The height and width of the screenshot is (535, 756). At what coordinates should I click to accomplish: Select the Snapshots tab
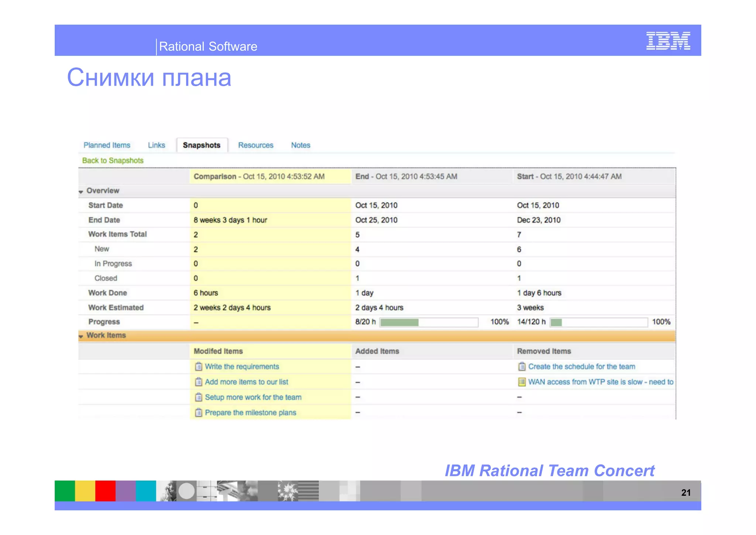202,145
